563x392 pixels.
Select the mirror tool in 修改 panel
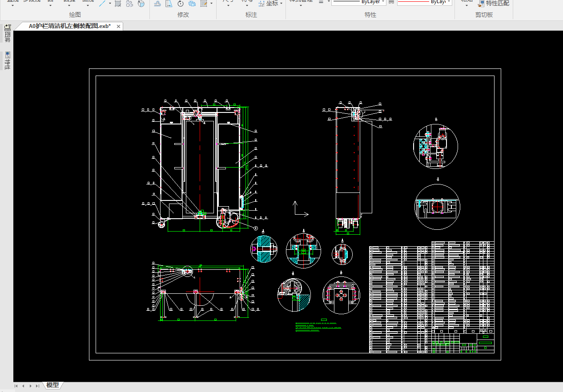click(157, 4)
